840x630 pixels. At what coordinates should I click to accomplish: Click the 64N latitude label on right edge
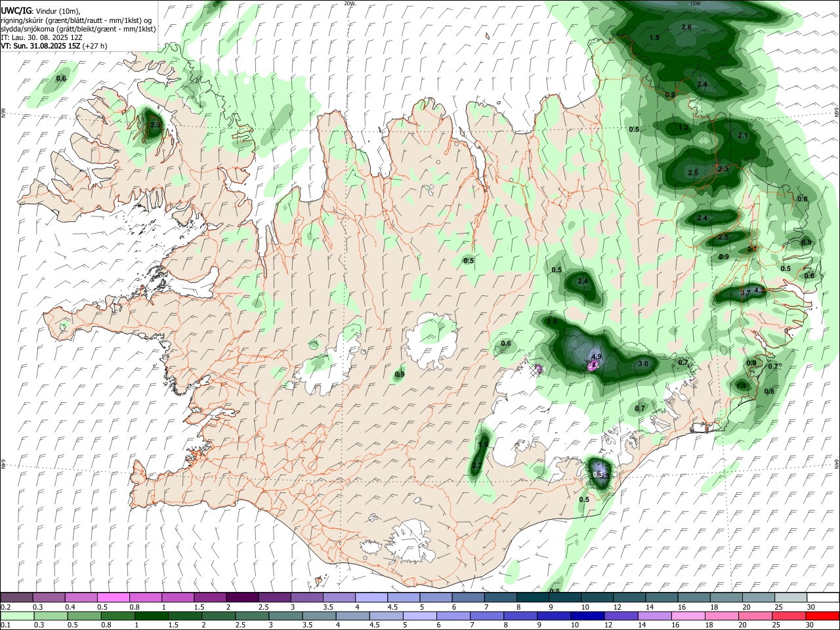[837, 465]
